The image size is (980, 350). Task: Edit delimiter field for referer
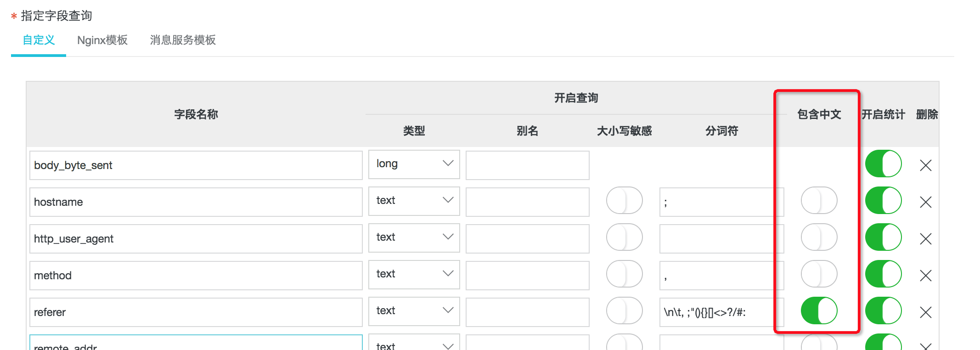[x=721, y=312]
